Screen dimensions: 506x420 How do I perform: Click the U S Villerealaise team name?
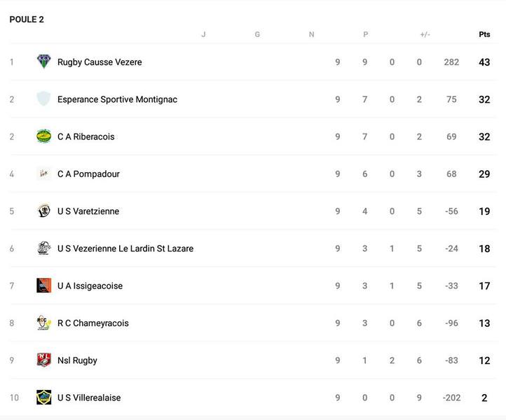coord(89,398)
